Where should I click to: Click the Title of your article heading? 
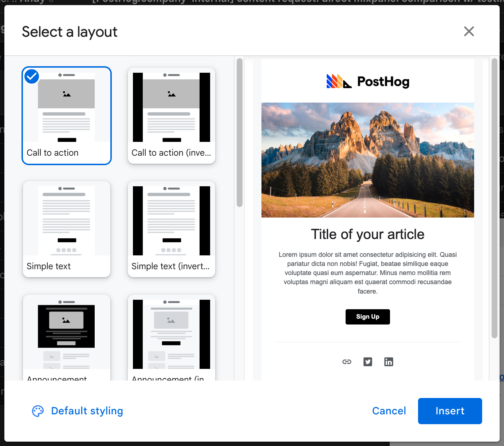pos(367,234)
